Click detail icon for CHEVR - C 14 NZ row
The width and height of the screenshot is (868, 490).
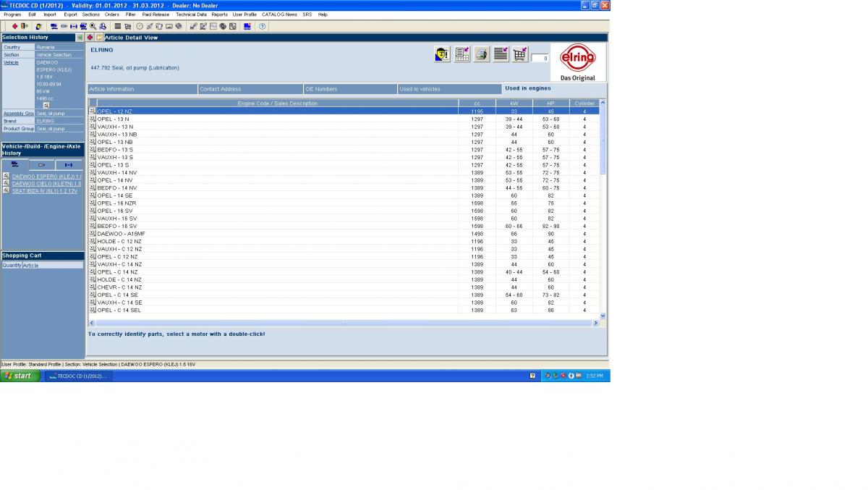pos(93,287)
